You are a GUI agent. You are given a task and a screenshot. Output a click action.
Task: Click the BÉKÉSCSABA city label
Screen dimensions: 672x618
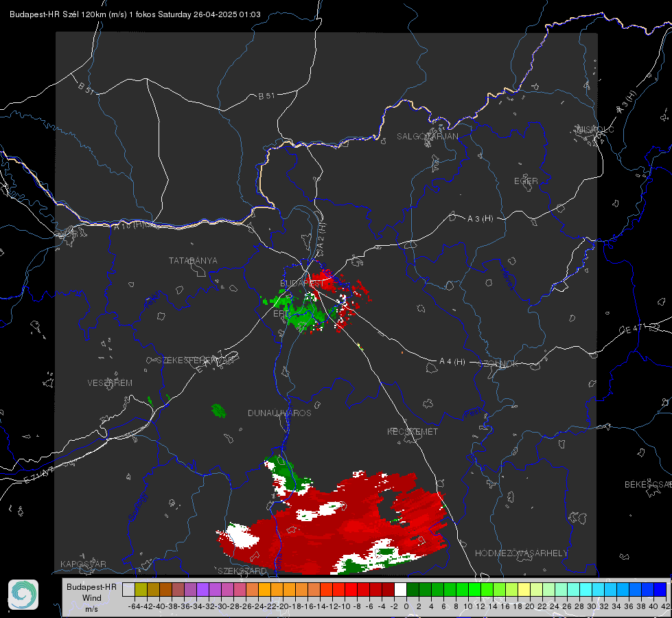tap(648, 485)
